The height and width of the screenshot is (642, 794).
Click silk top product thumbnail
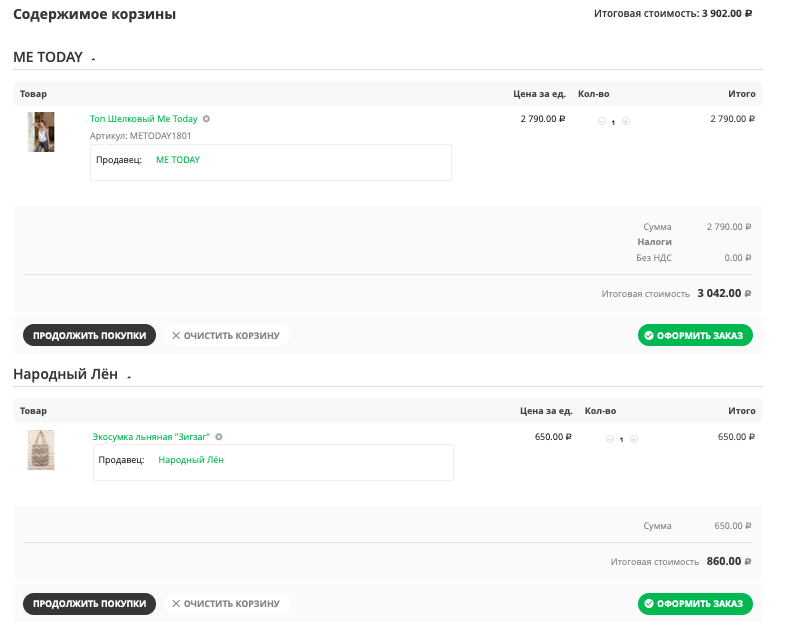click(x=41, y=132)
